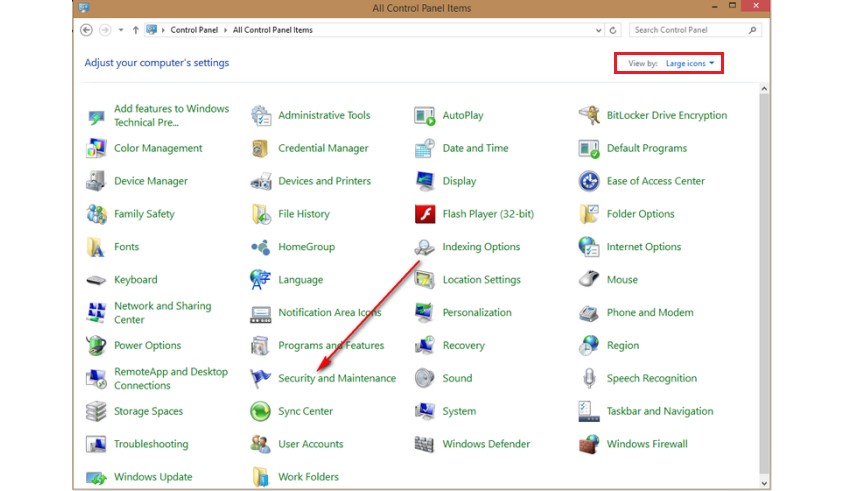Click the vertical scrollbar on the right
The image size is (866, 491).
[765, 280]
